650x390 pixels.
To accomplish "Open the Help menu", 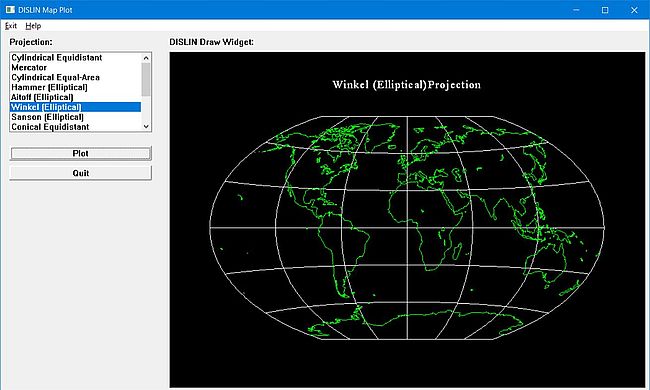I will tap(33, 26).
